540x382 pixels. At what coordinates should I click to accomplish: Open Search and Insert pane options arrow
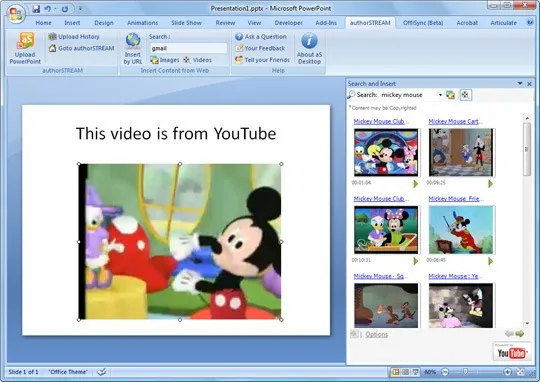[520, 84]
